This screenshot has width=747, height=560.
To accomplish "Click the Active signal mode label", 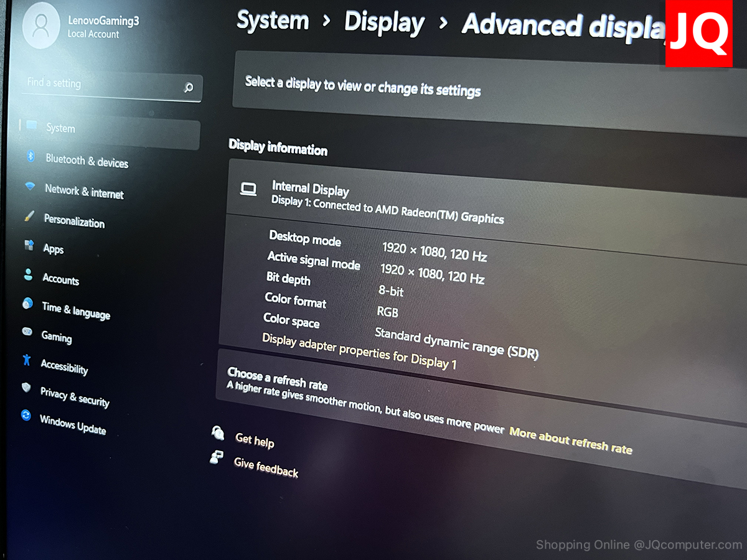I will pos(314,259).
